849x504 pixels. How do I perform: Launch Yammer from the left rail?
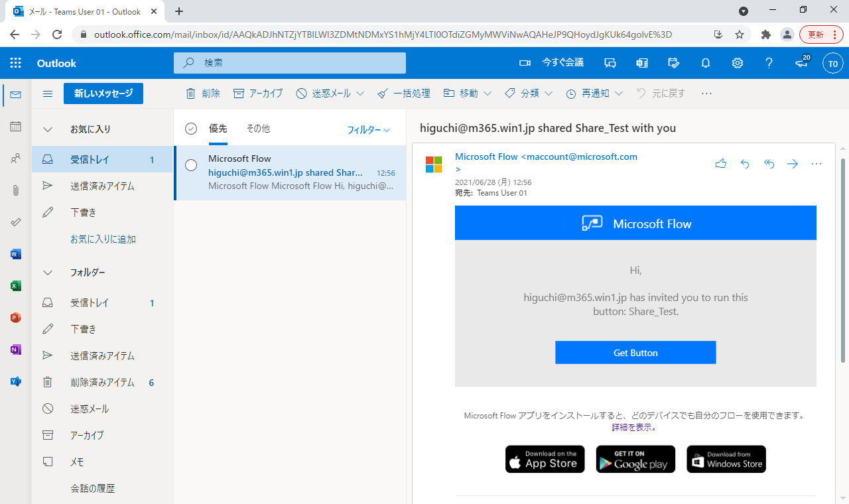pos(16,381)
